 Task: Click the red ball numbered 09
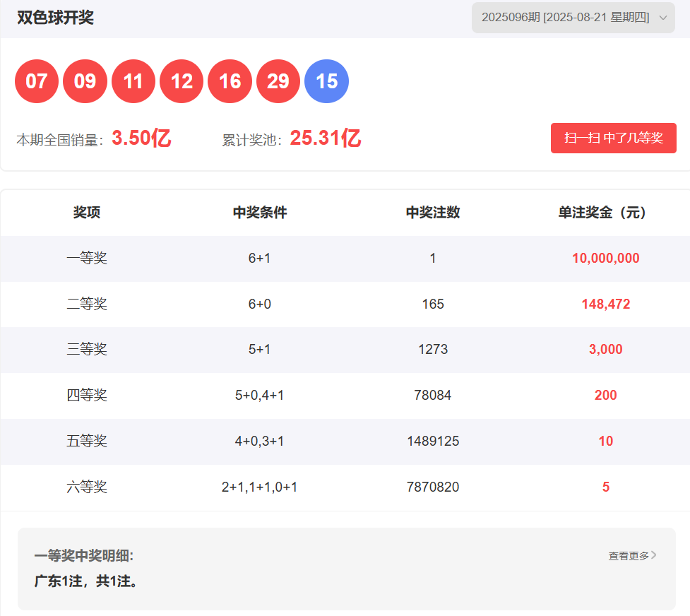tap(85, 81)
